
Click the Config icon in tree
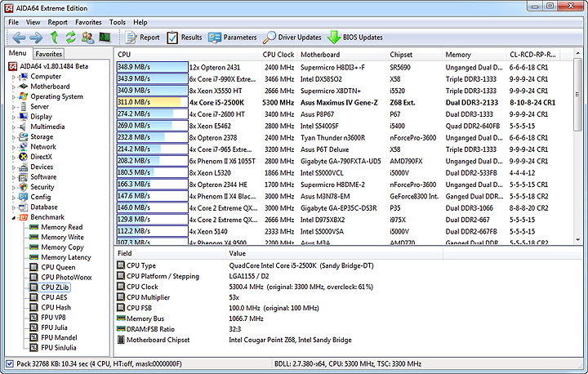[x=23, y=197]
